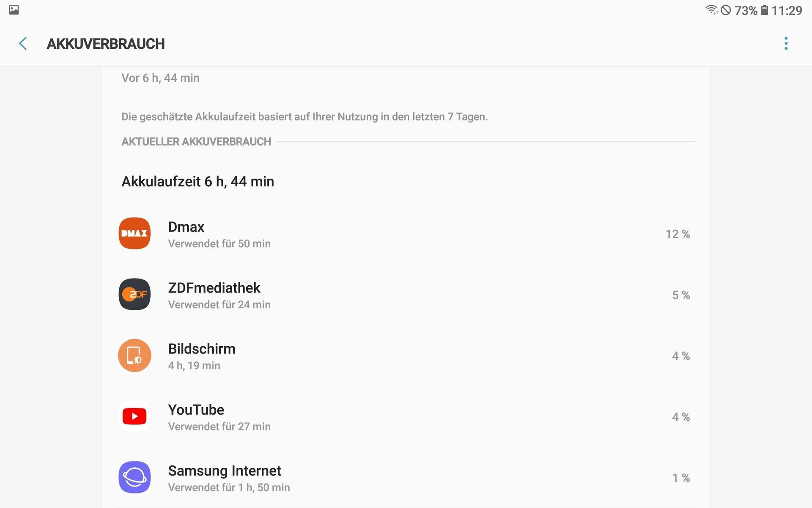Tap the Bildschirm screen icon
The image size is (812, 508).
pos(134,355)
